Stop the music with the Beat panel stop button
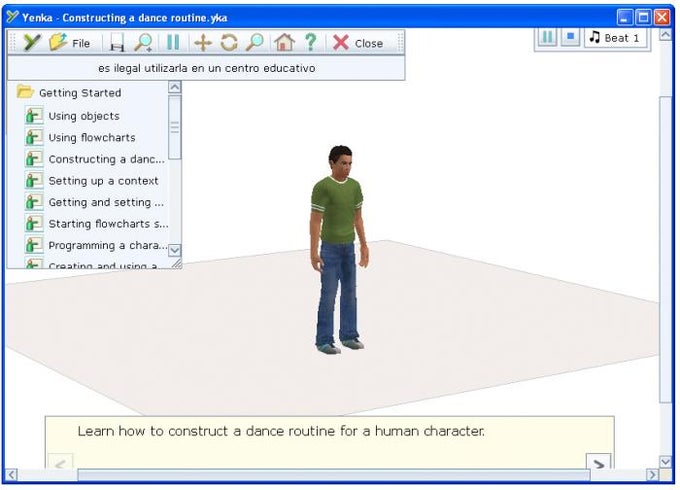The image size is (680, 490). tap(571, 37)
